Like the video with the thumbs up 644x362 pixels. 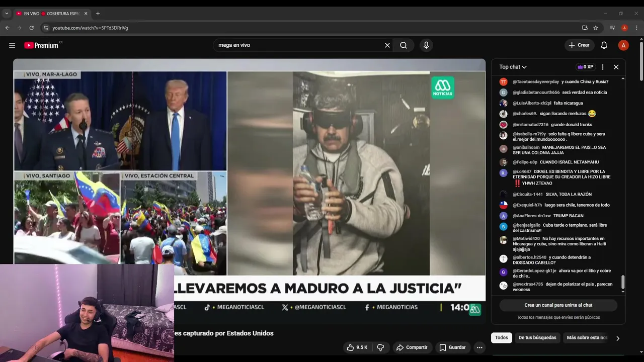tap(357, 347)
